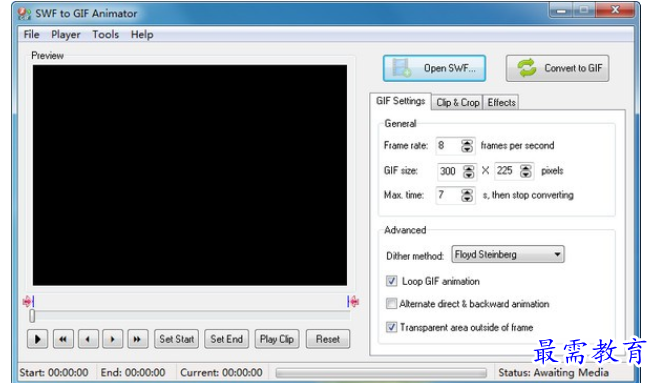Open the Dither method dropdown
655x383 pixels.
pos(508,254)
